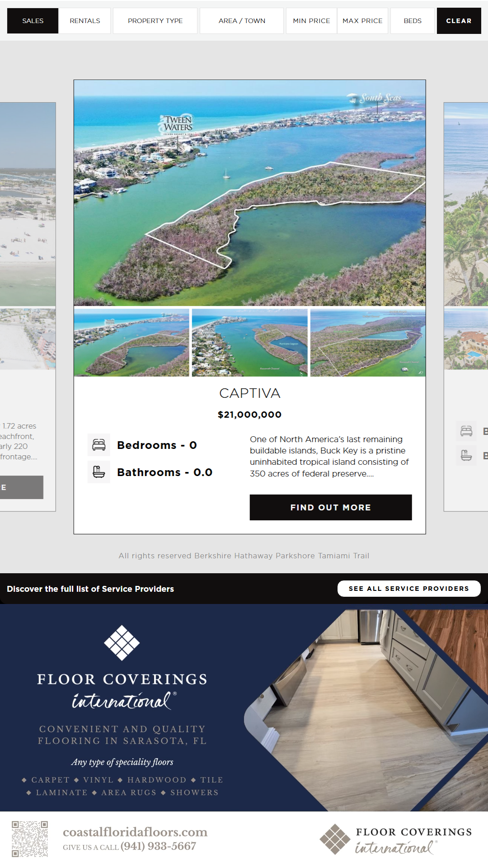This screenshot has height=868, width=488.
Task: Click the Floor Coverings International footer logo
Action: 396,839
